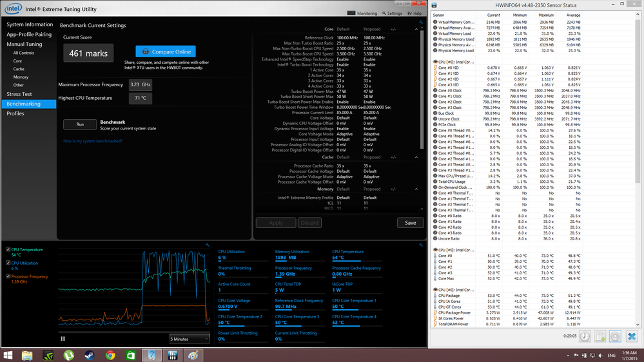Click wrench icon above the graph panel
This screenshot has width=644, height=362.
(x=208, y=245)
